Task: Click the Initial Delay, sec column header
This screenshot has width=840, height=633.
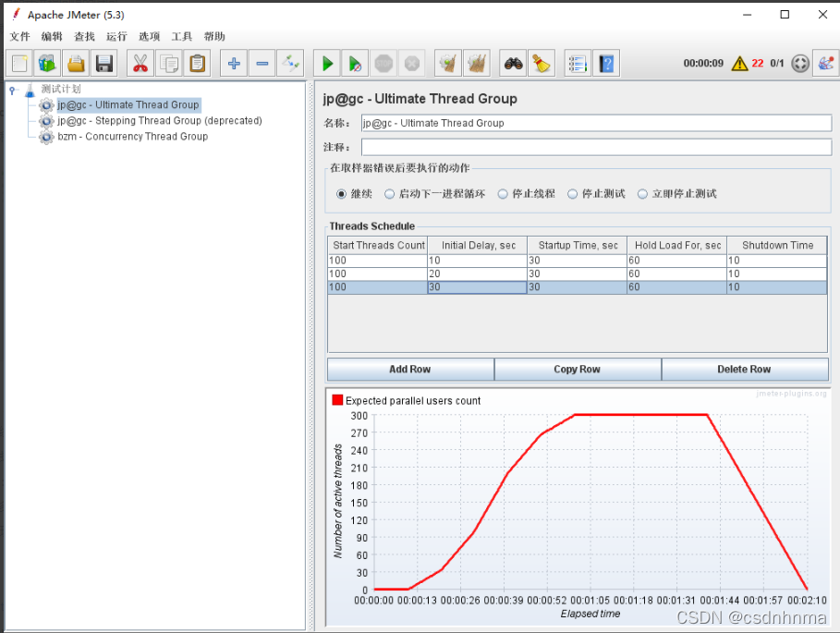Action: pos(478,245)
